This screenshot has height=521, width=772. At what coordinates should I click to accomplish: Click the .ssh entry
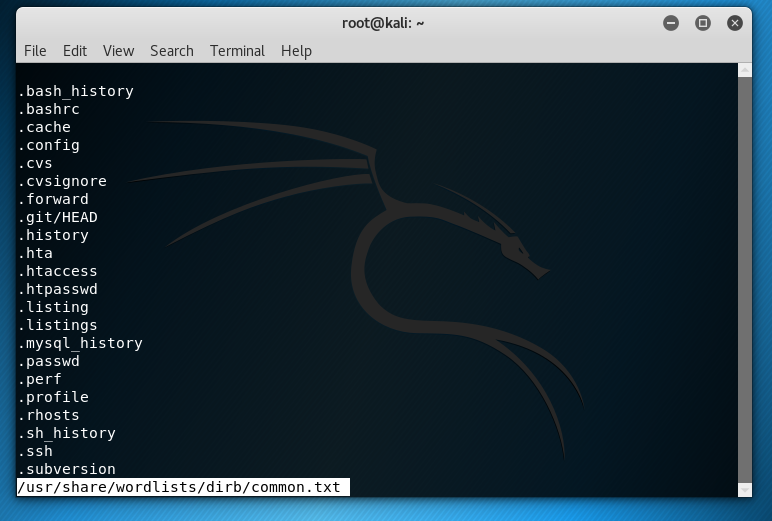tap(35, 451)
